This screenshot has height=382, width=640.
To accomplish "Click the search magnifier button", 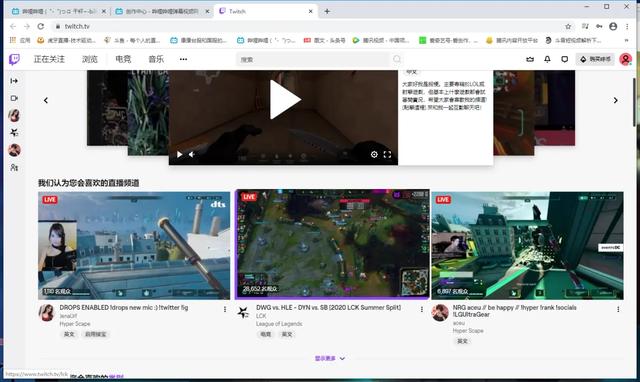I will coord(397,60).
